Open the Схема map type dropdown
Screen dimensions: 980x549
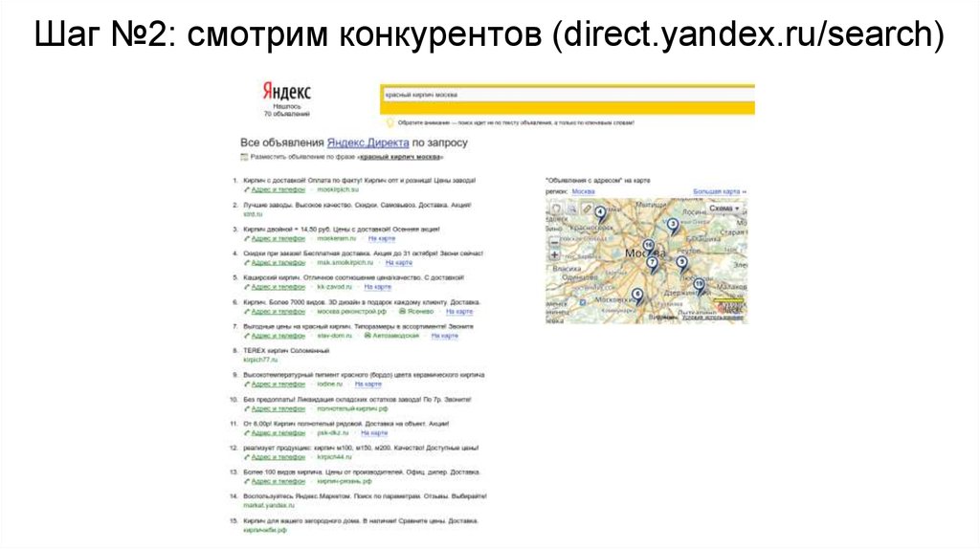724,208
